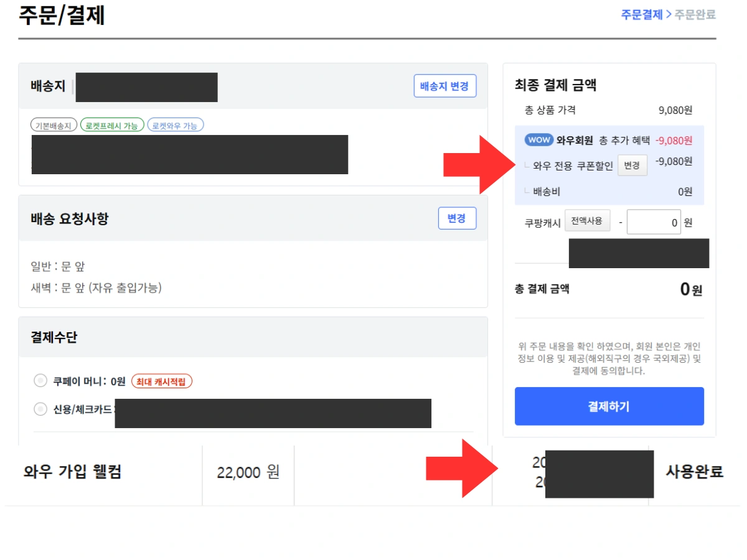Click the 로켓와우 가능 blue badge

(x=176, y=126)
